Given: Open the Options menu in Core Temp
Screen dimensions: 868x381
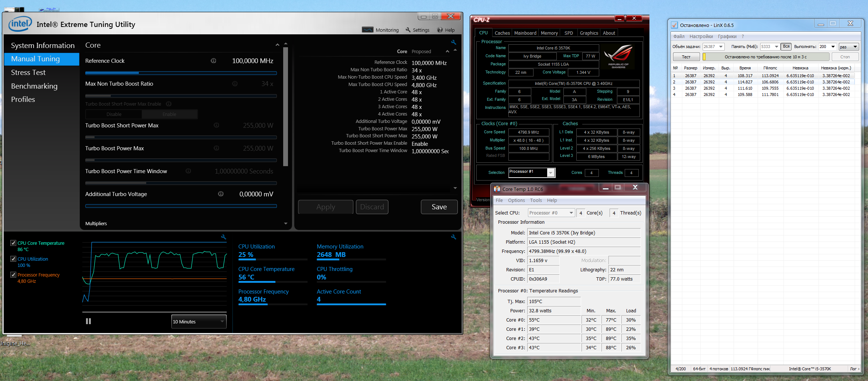Looking at the screenshot, I should 516,200.
